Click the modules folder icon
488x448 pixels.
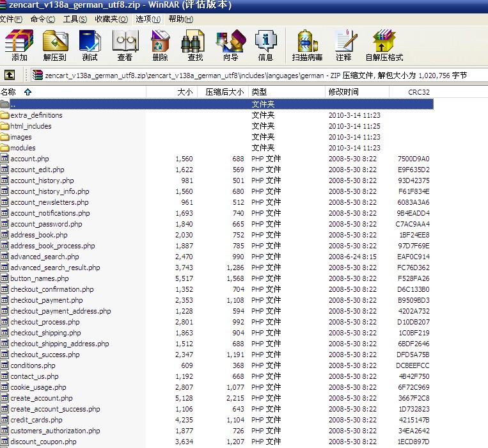pyautogui.click(x=4, y=148)
